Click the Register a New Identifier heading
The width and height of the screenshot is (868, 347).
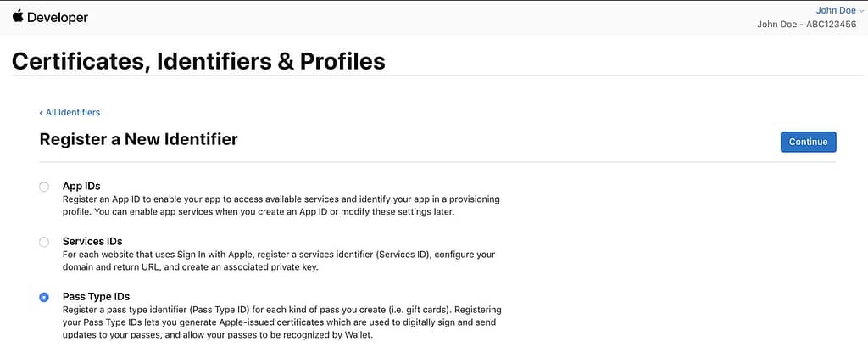pos(138,138)
